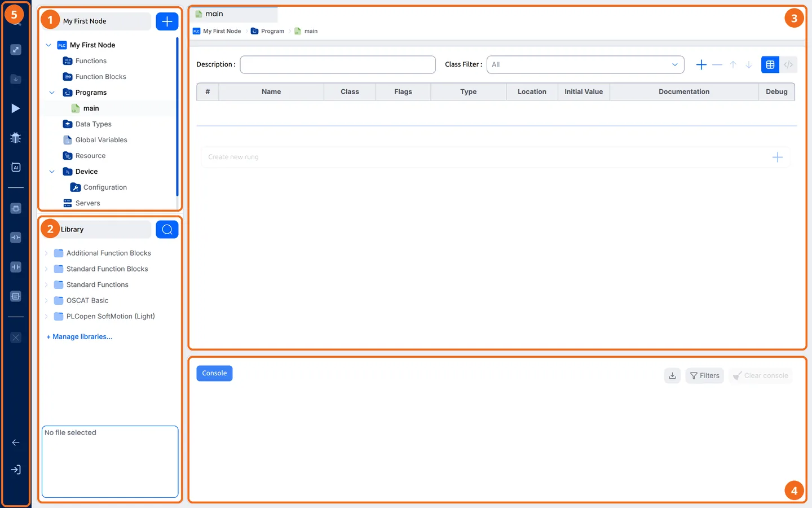This screenshot has width=812, height=508.
Task: Select the ladder block element tool
Action: [16, 208]
